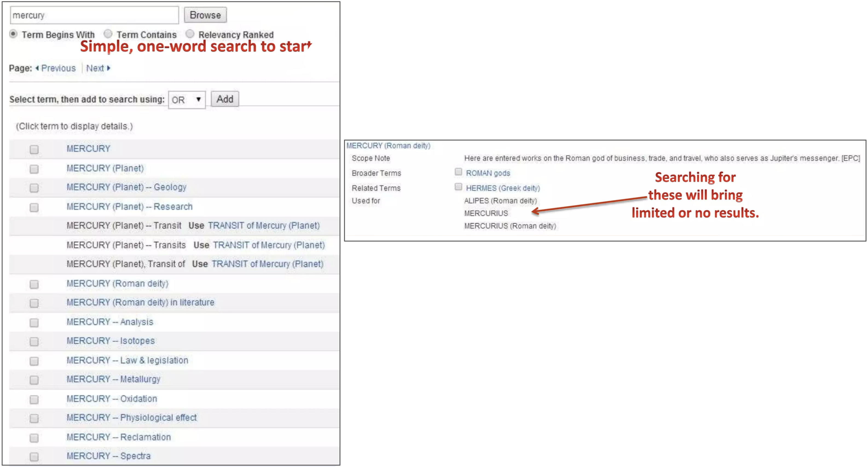
Task: Choose Relevancy Ranked radio option
Action: [190, 34]
